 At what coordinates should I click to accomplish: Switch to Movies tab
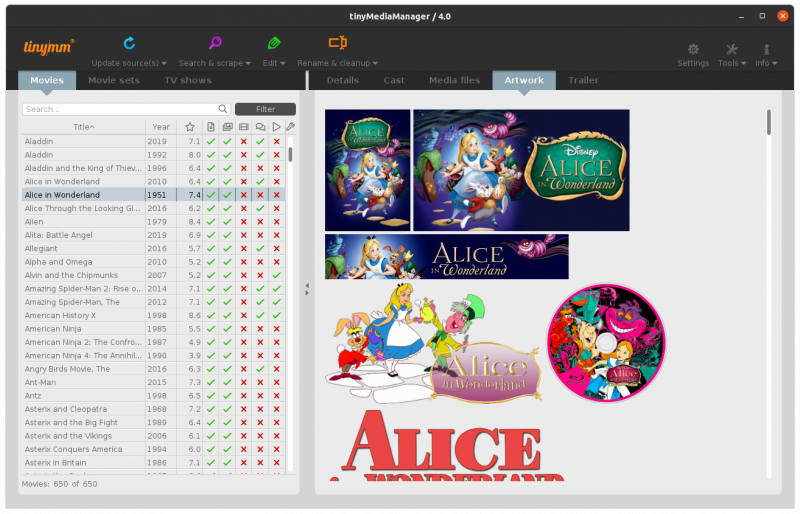[x=47, y=80]
